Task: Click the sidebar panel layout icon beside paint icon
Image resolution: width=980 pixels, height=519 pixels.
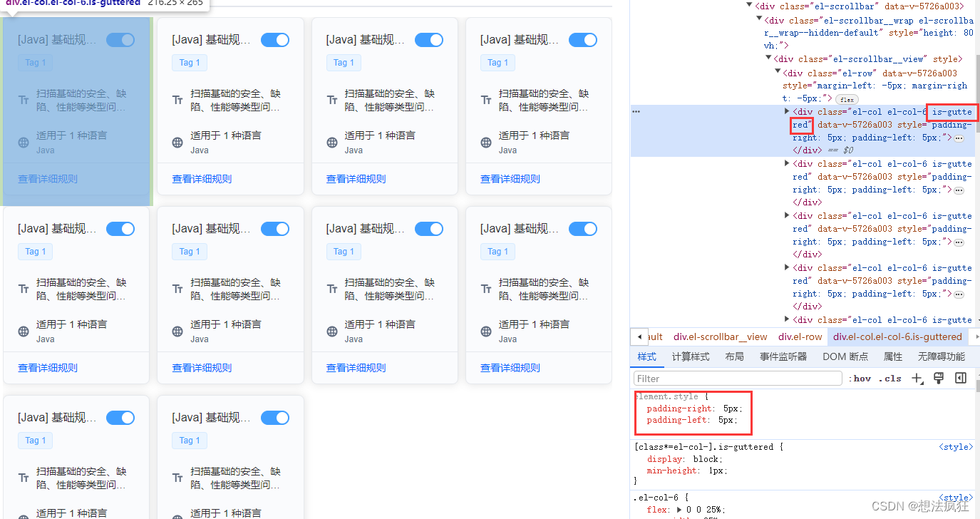Action: [x=960, y=378]
